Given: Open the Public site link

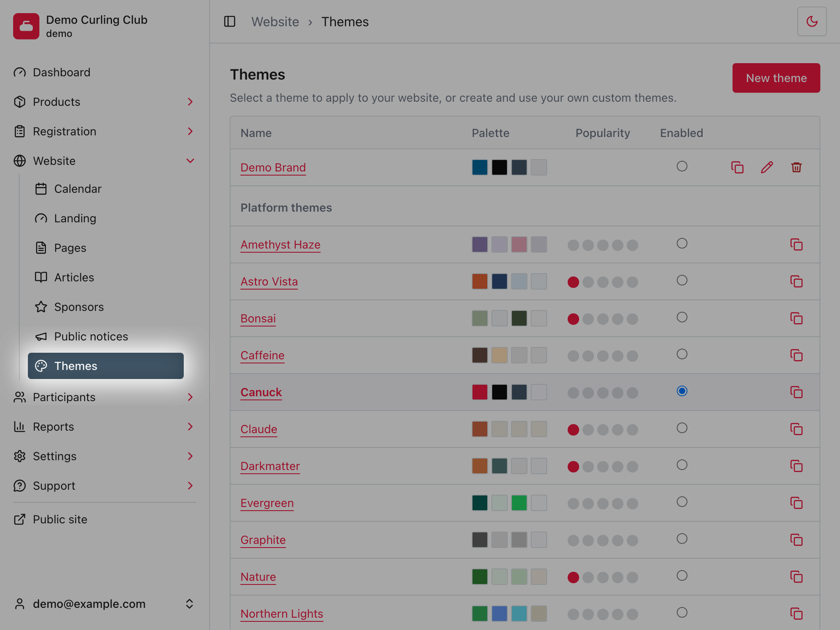Looking at the screenshot, I should coord(105,519).
